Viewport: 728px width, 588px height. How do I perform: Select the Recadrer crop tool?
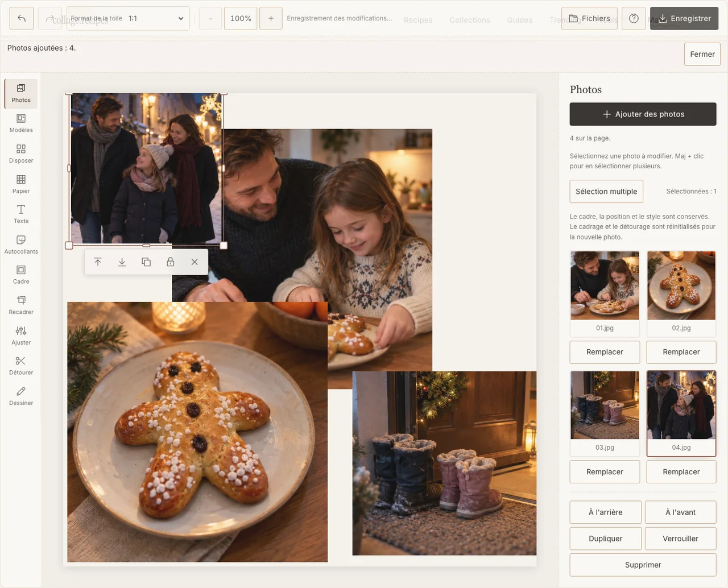coord(21,305)
